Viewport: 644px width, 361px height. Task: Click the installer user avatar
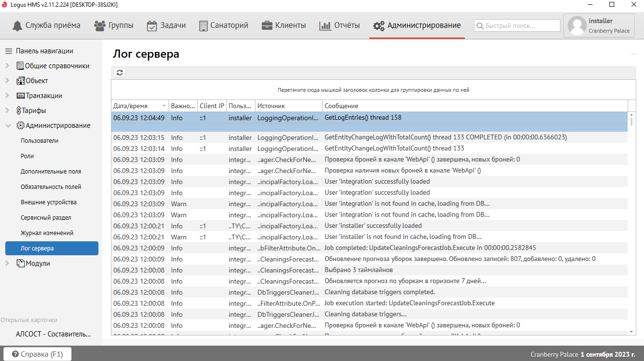(577, 25)
